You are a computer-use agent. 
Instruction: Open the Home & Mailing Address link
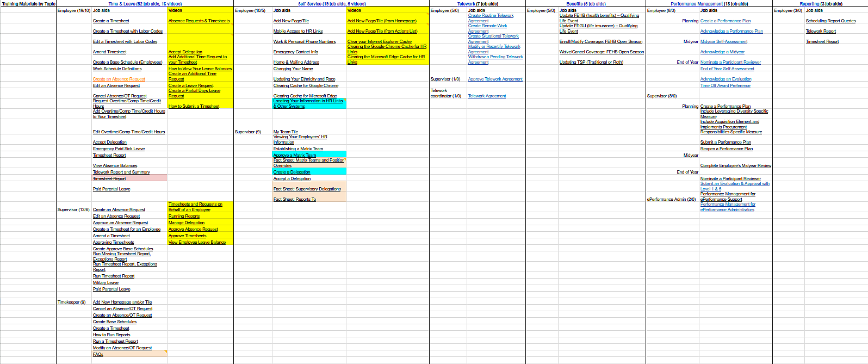tap(296, 63)
